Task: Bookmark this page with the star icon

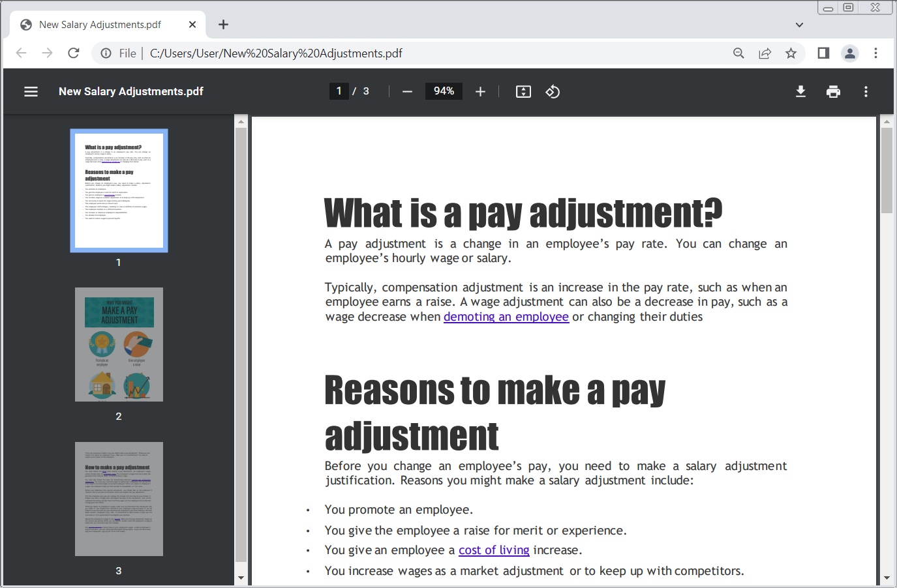Action: [x=791, y=53]
